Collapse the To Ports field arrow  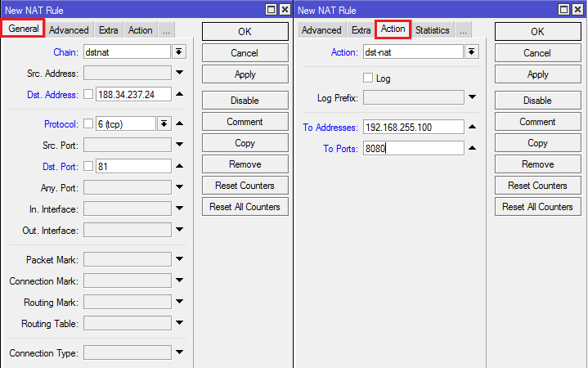click(x=472, y=149)
